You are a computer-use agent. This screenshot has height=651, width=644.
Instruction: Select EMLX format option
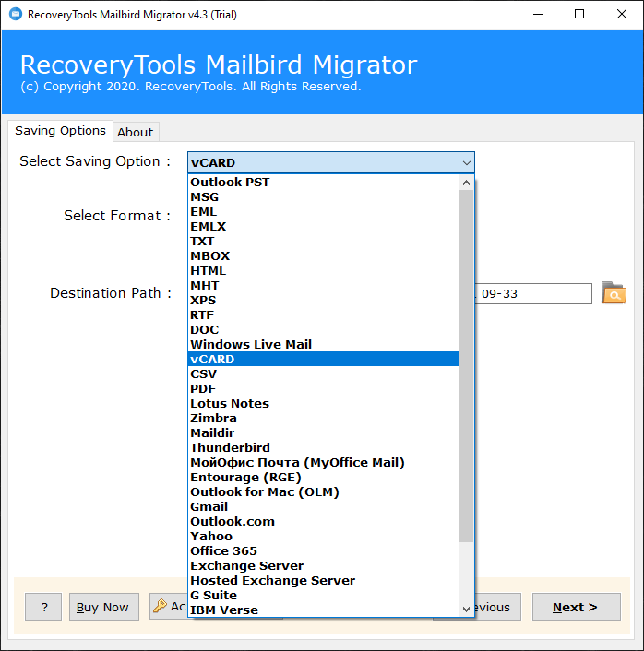click(x=323, y=226)
